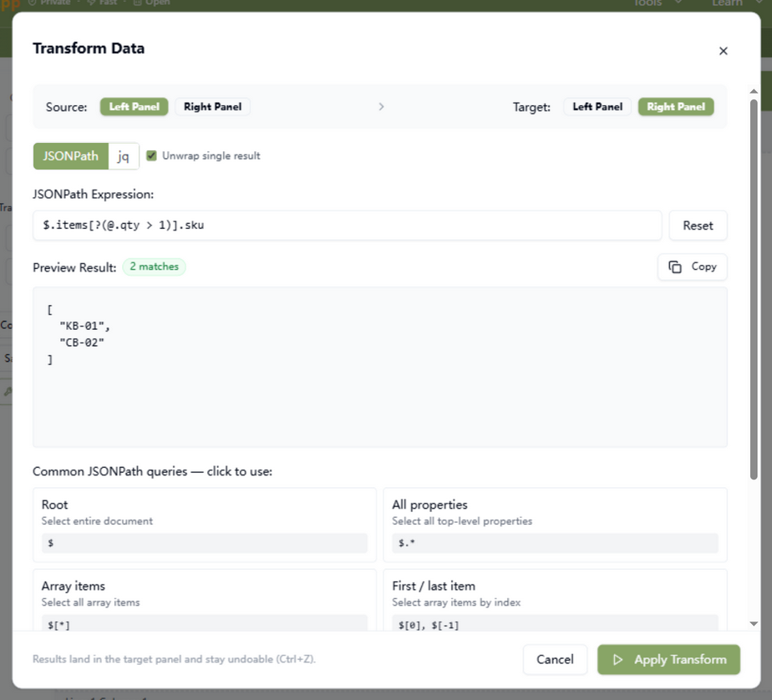Close the Transform Data dialog
772x700 pixels.
723,51
